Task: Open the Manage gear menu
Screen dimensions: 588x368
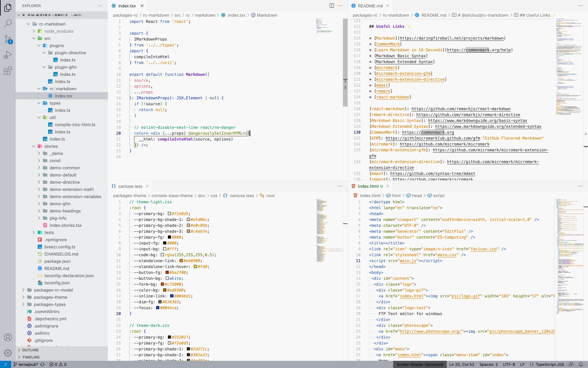Action: click(8, 352)
